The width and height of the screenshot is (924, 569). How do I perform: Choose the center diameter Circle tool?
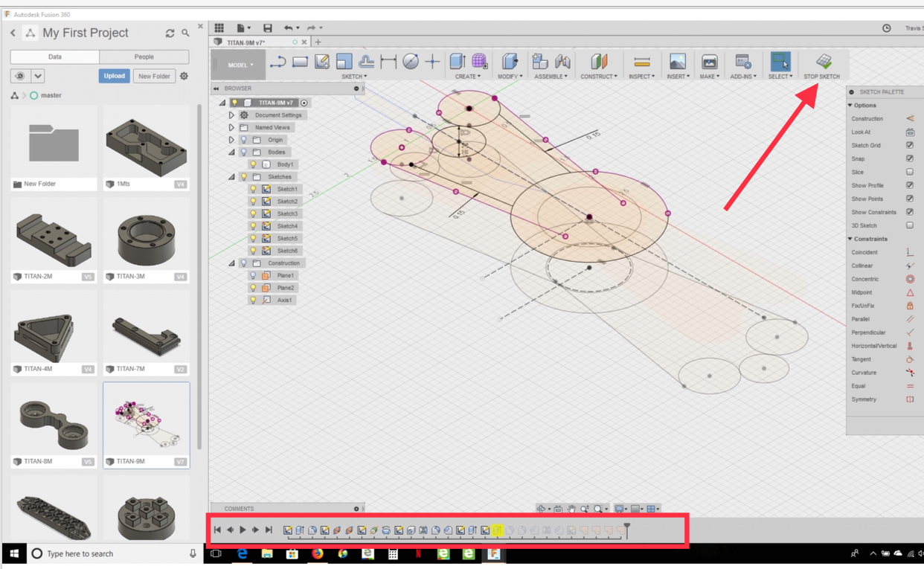click(410, 62)
